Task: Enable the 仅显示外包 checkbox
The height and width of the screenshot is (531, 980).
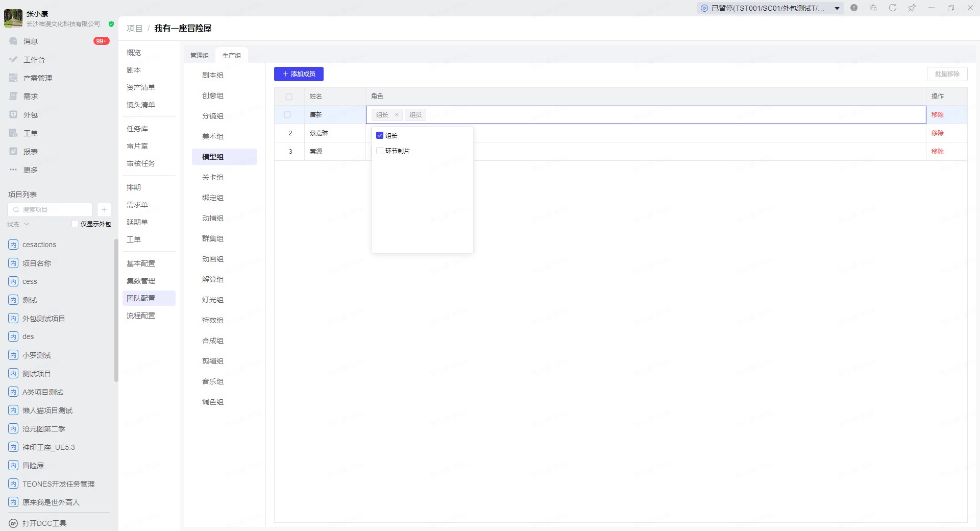Action: (x=75, y=224)
